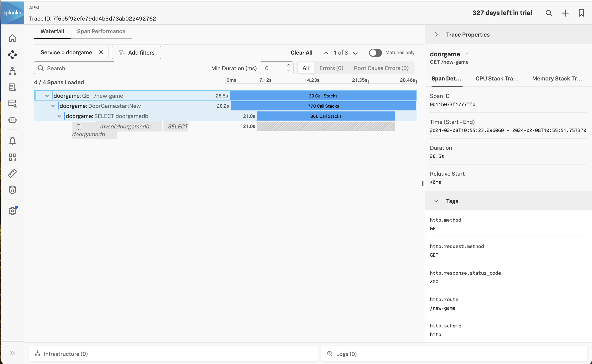Click Clear All filters
Viewport: 592px width, 364px height.
301,53
